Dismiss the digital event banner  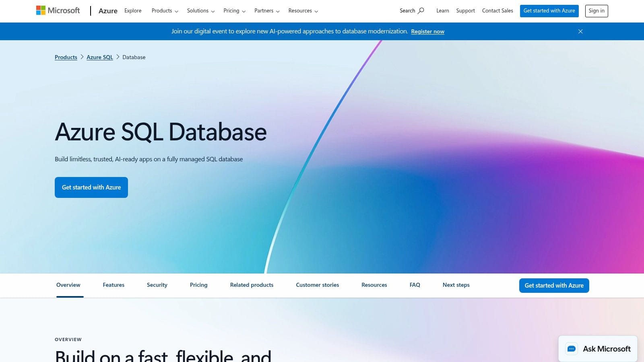click(580, 31)
